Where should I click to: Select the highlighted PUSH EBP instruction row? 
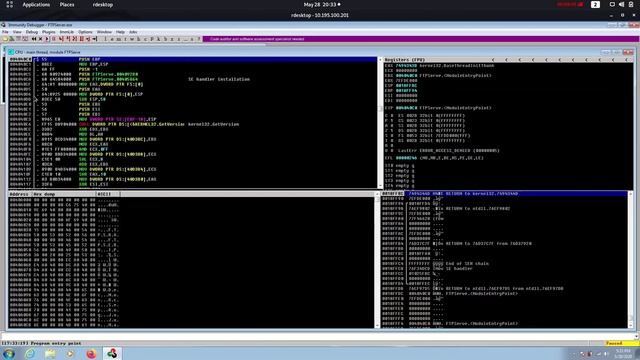point(193,60)
